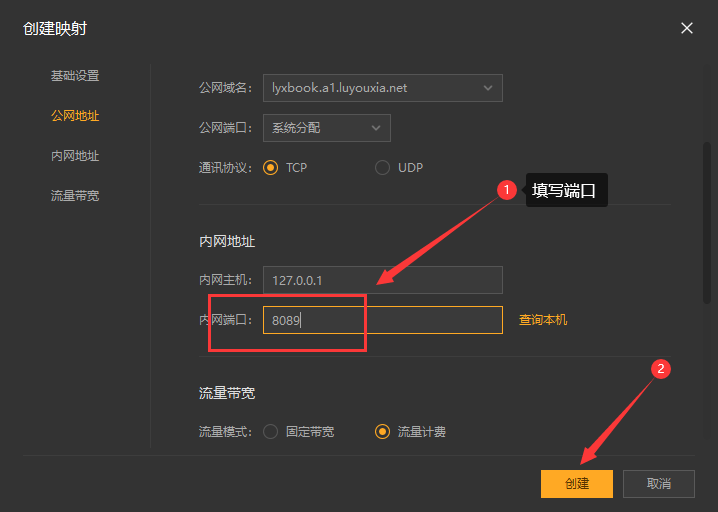Click the 取消 button
This screenshot has height=512, width=718.
[659, 484]
